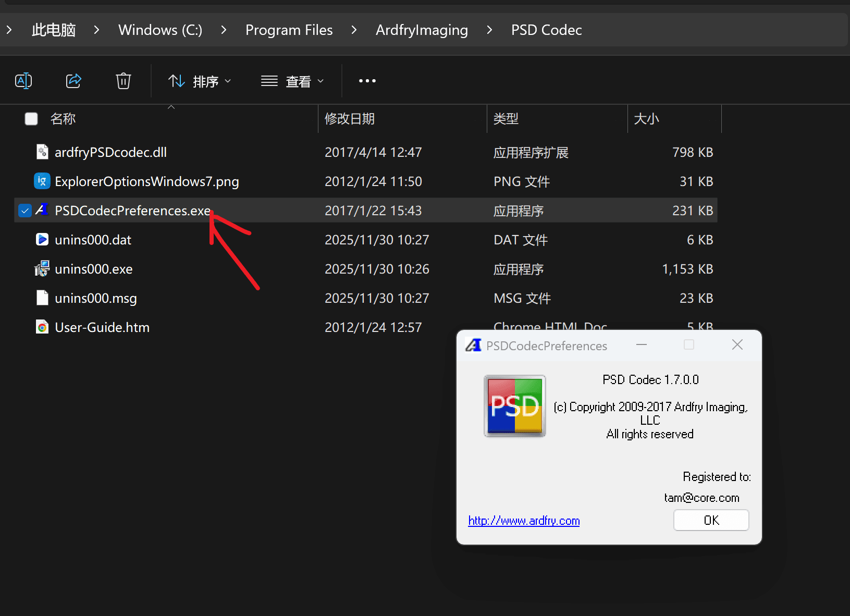Navigate to the ArdfryImaging breadcrumb
The height and width of the screenshot is (616, 850).
(422, 30)
